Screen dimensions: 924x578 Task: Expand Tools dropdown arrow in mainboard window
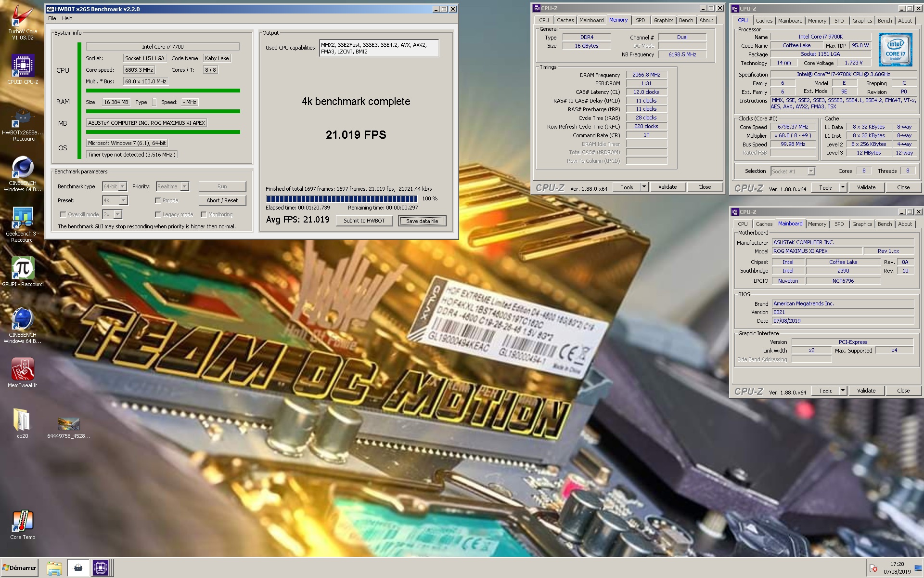click(843, 391)
